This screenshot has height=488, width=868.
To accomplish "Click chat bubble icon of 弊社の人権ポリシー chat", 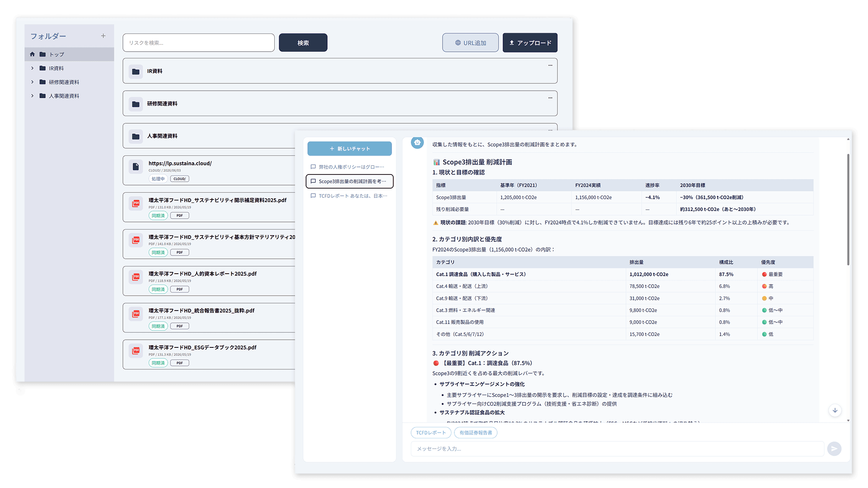I will (x=313, y=167).
